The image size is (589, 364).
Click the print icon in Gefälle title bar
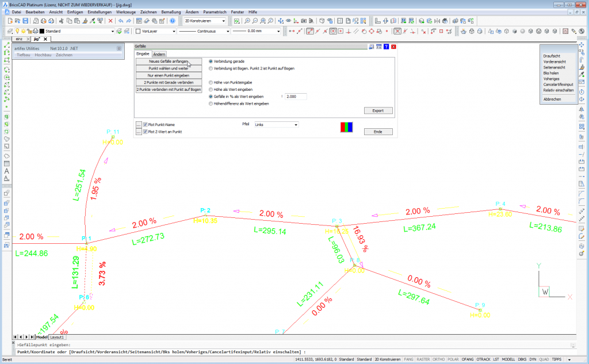(370, 47)
